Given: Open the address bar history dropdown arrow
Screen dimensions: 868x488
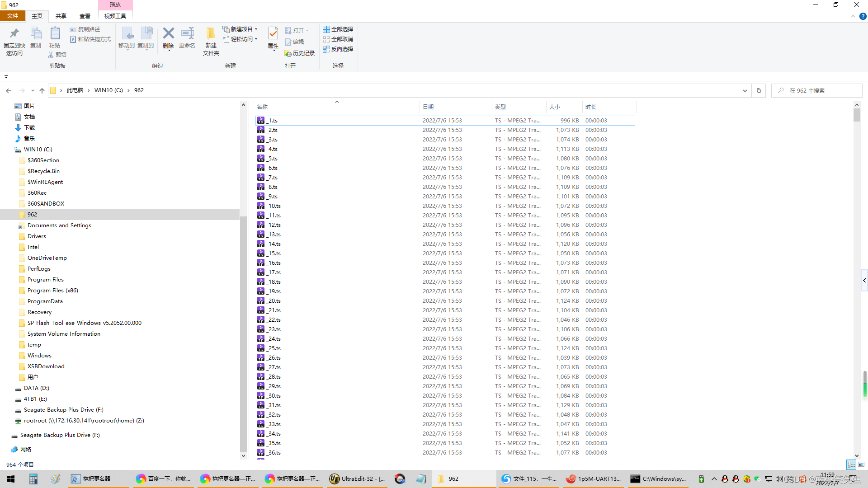Looking at the screenshot, I should [x=745, y=90].
